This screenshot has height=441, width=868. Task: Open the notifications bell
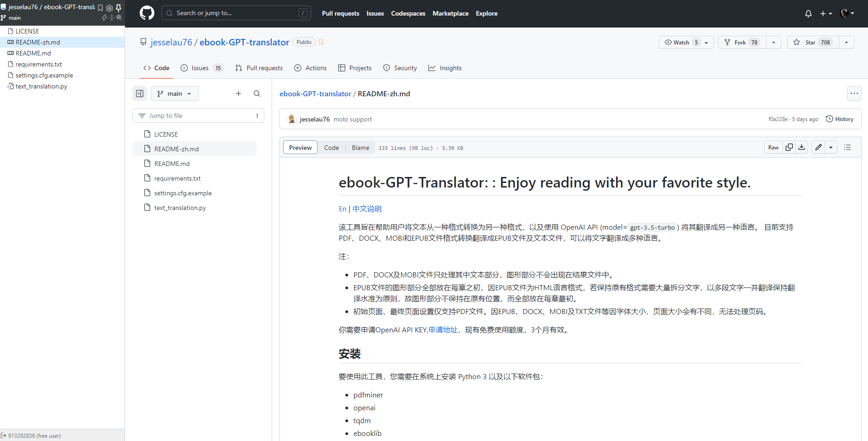pyautogui.click(x=808, y=13)
